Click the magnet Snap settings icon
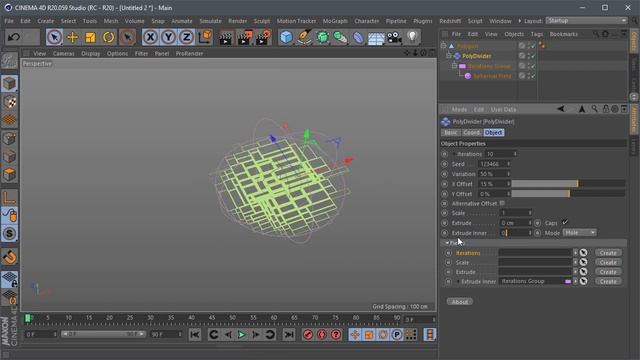 tap(9, 257)
